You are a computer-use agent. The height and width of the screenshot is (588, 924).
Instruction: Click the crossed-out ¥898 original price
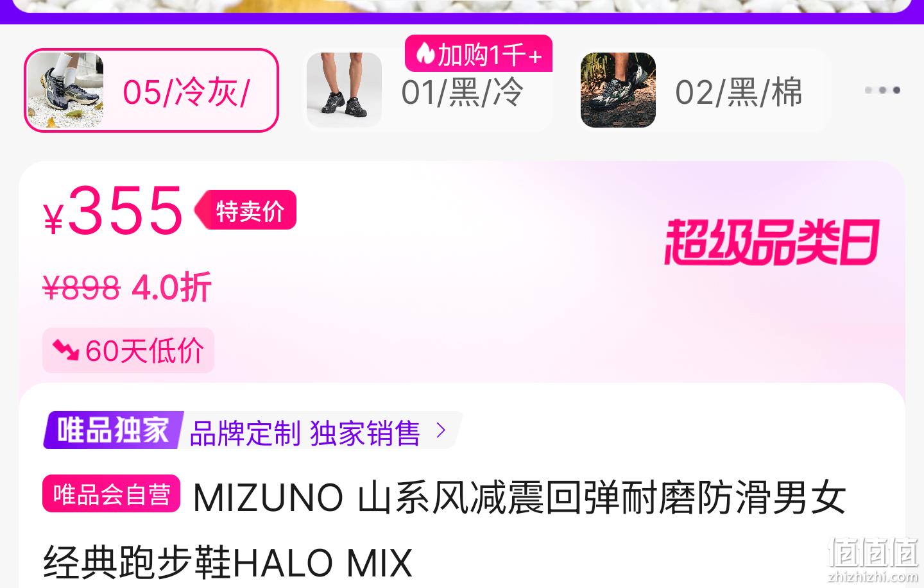pyautogui.click(x=81, y=287)
